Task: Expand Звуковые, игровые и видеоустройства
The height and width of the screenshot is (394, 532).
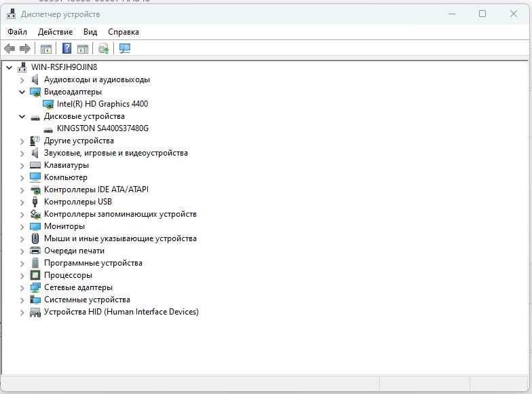Action: [22, 154]
